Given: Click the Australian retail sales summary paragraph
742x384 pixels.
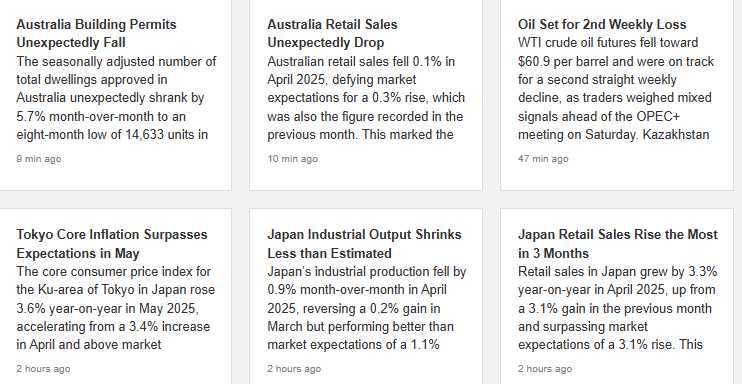Looking at the screenshot, I should coord(365,98).
